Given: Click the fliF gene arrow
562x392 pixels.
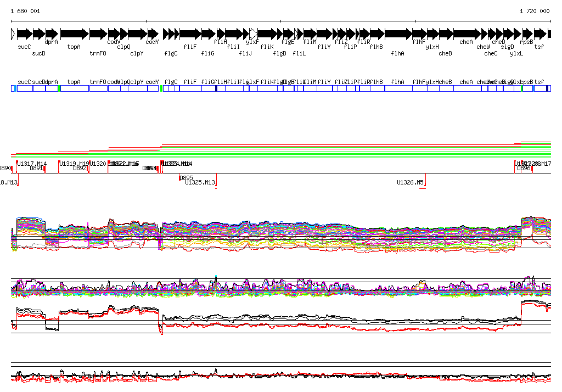Looking at the screenshot, I should pyautogui.click(x=190, y=34).
